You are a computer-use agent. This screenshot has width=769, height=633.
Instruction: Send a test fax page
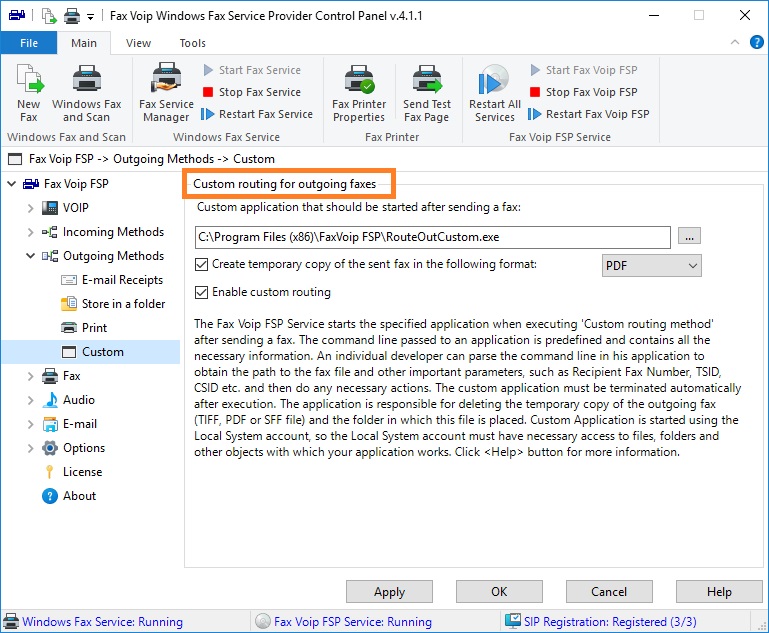(x=427, y=93)
